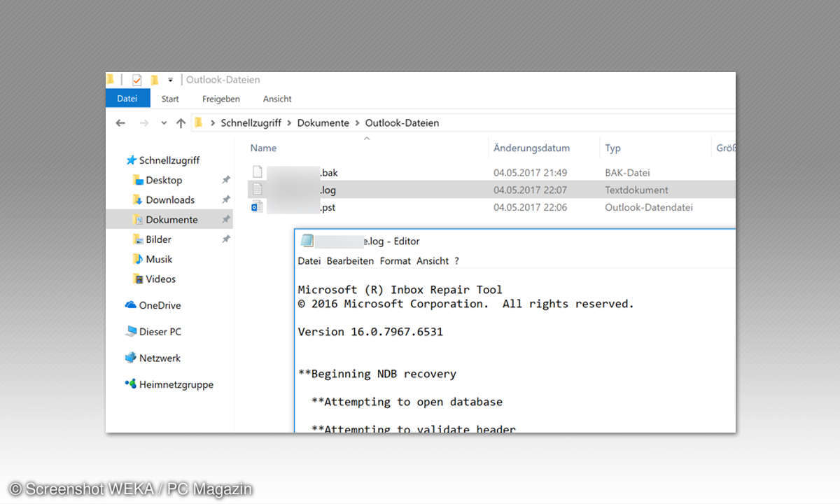Image resolution: width=840 pixels, height=504 pixels.
Task: Open Datei menu in the Editor window
Action: click(x=309, y=260)
